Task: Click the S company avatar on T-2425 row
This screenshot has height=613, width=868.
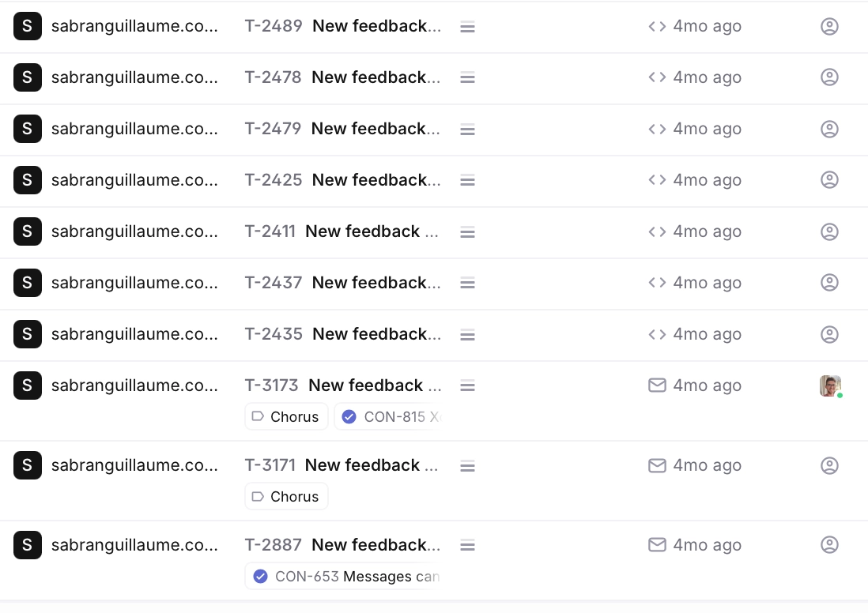Action: [x=27, y=180]
